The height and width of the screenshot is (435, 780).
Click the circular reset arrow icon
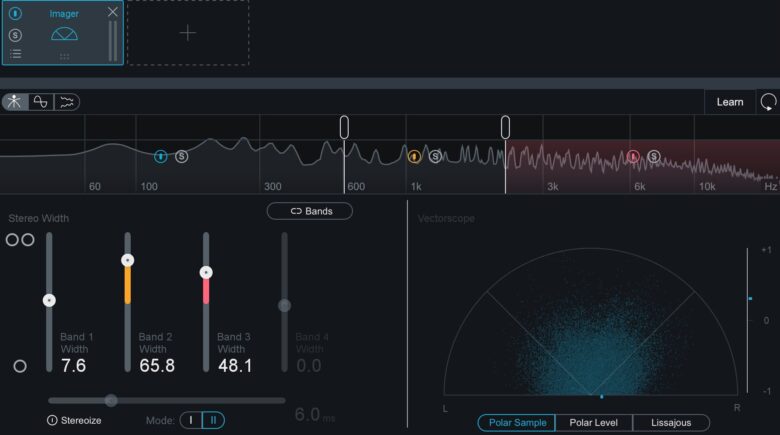click(768, 102)
